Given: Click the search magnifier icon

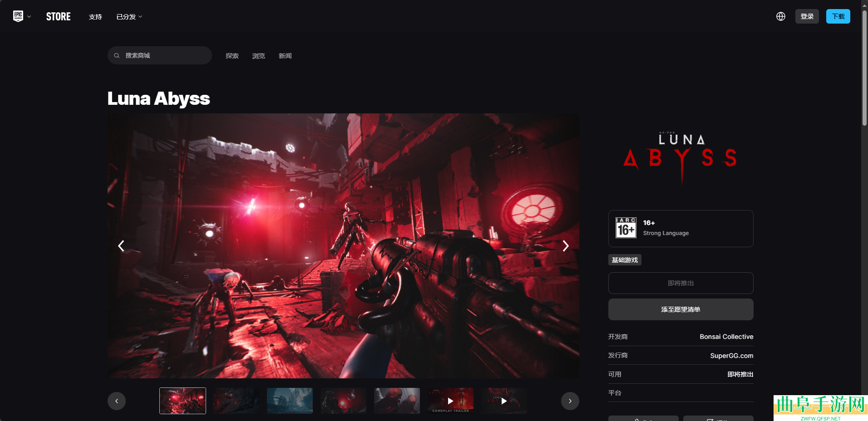Looking at the screenshot, I should 117,55.
